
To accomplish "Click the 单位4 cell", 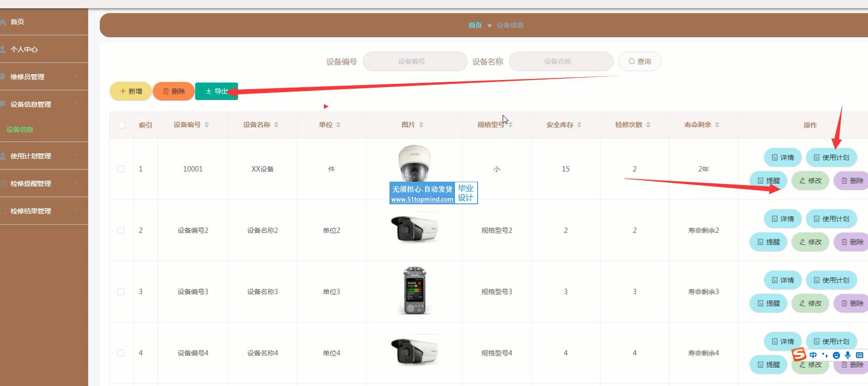I will [x=331, y=353].
